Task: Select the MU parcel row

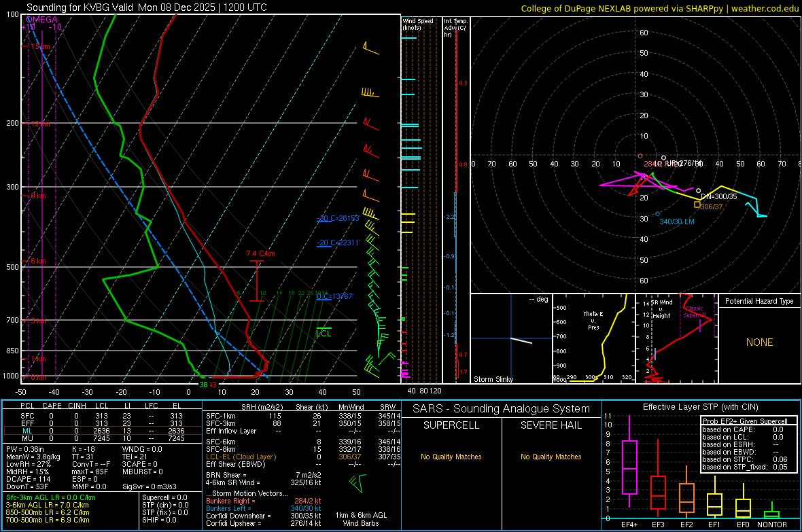Action: pos(102,438)
